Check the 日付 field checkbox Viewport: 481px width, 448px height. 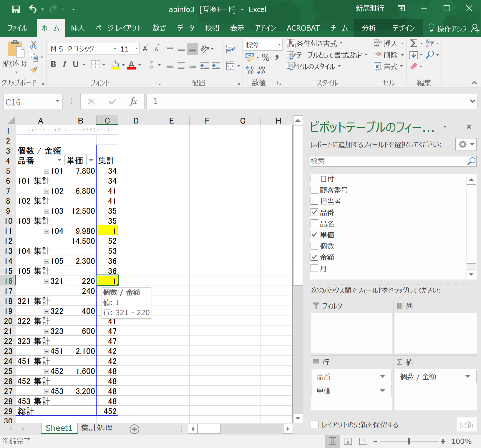315,178
